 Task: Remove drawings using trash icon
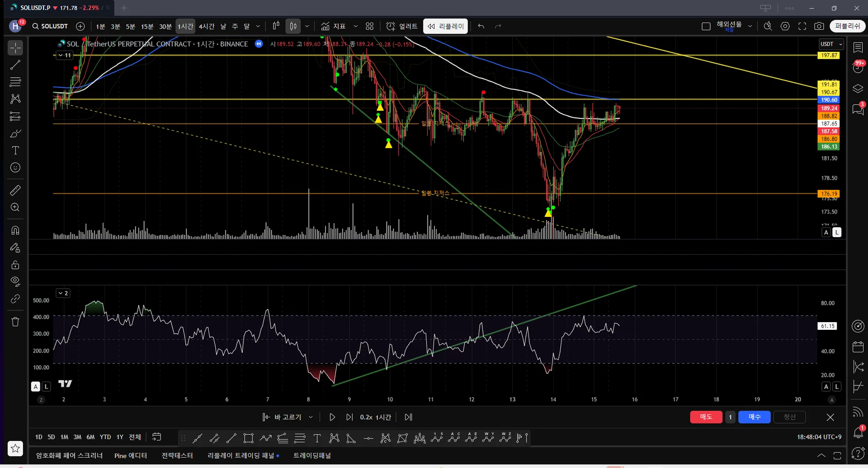point(15,322)
